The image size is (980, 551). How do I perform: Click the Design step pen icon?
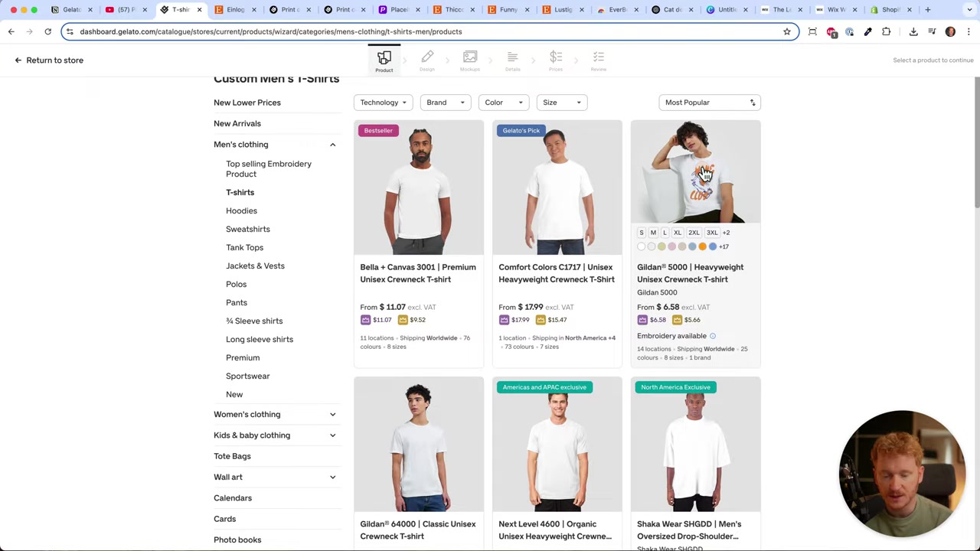coord(427,57)
